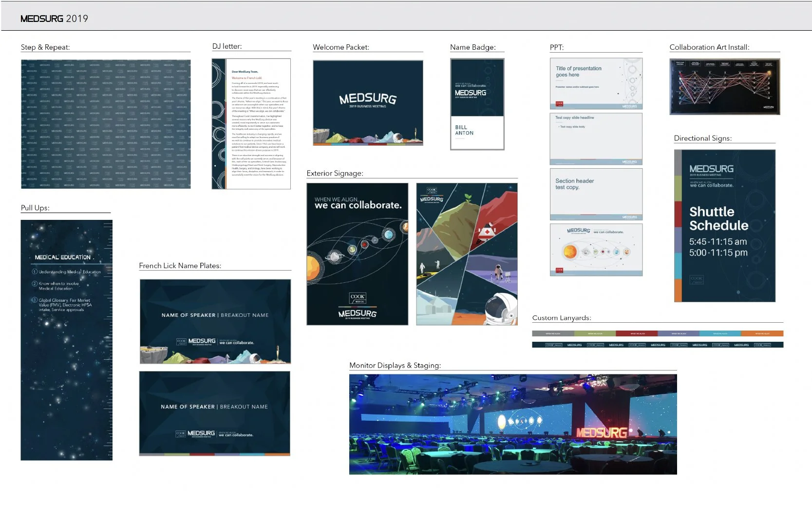This screenshot has width=812, height=508.
Task: Click 'MEDICAL EDUCATION' title on the pull-up banner
Action: pos(63,257)
